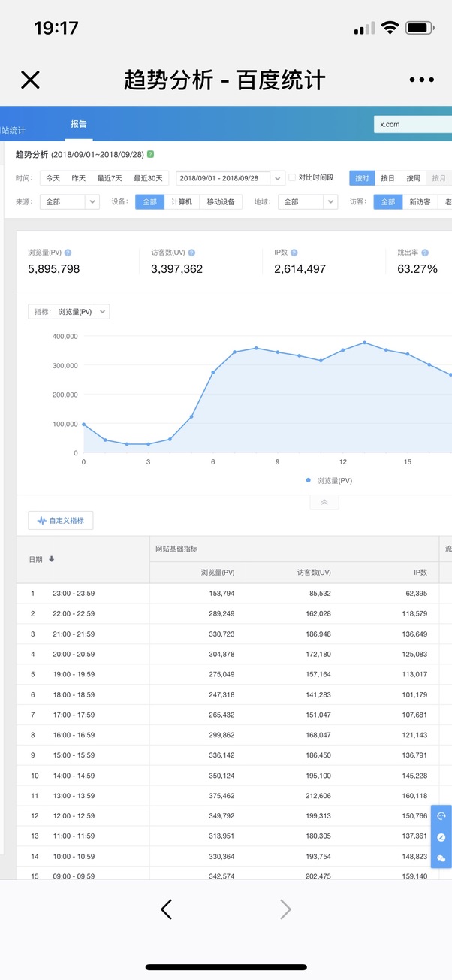Click the customer service headset floating icon
The height and width of the screenshot is (980, 452).
coord(441,816)
